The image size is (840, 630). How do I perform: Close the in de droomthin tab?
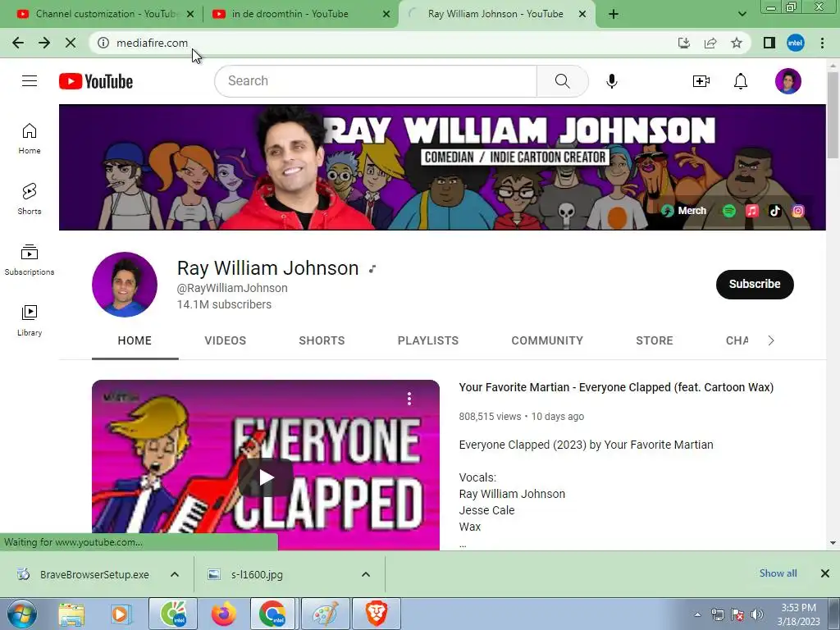pos(386,14)
